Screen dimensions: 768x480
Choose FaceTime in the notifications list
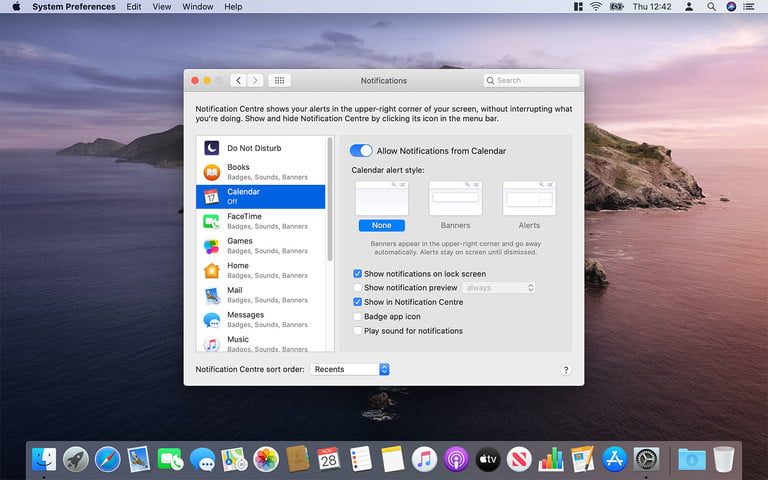tap(260, 221)
